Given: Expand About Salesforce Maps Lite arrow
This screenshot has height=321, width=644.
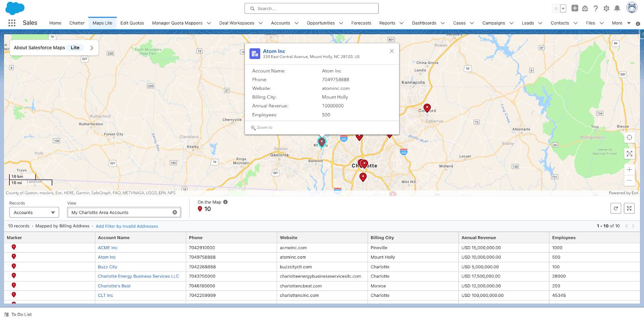Looking at the screenshot, I should coord(92,47).
